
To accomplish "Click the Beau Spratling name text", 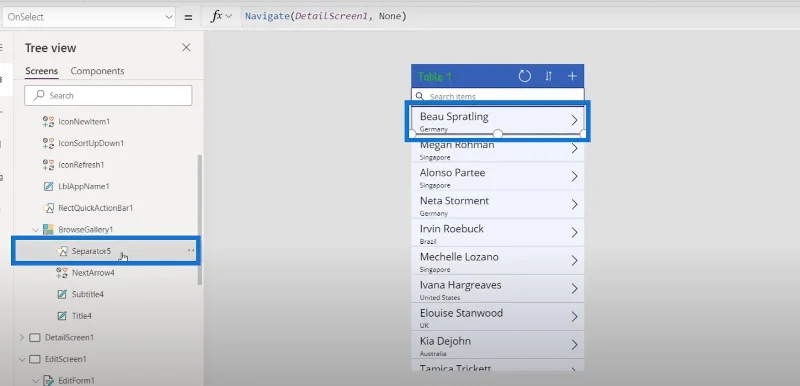I will pyautogui.click(x=454, y=117).
